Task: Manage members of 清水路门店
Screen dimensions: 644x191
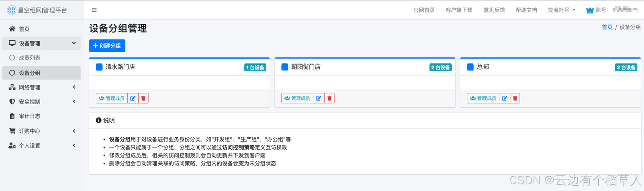Action: pos(112,98)
